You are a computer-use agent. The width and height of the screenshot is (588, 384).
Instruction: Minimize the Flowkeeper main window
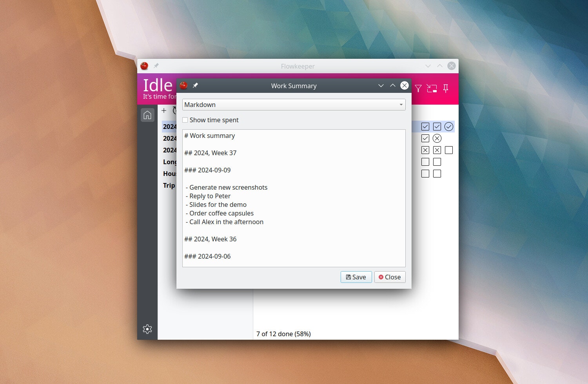coord(428,66)
